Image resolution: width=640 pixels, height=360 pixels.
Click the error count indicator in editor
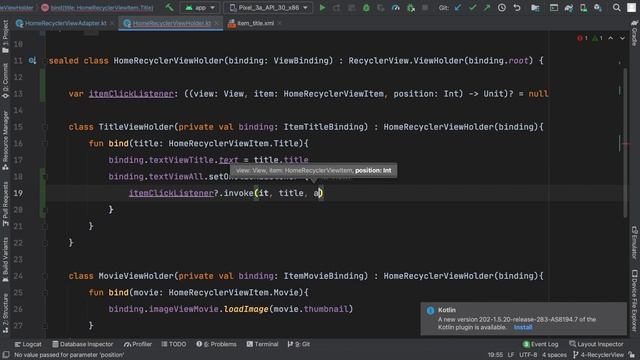click(x=582, y=38)
